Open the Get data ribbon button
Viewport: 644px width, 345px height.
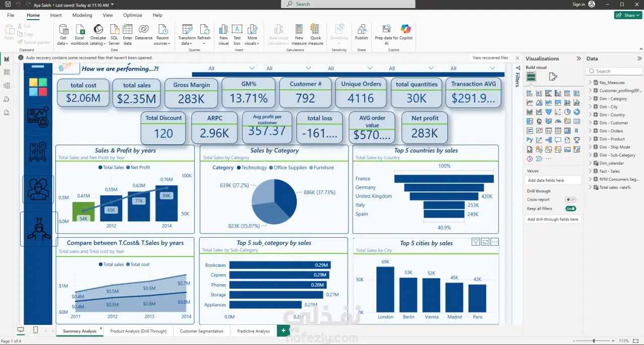(63, 34)
